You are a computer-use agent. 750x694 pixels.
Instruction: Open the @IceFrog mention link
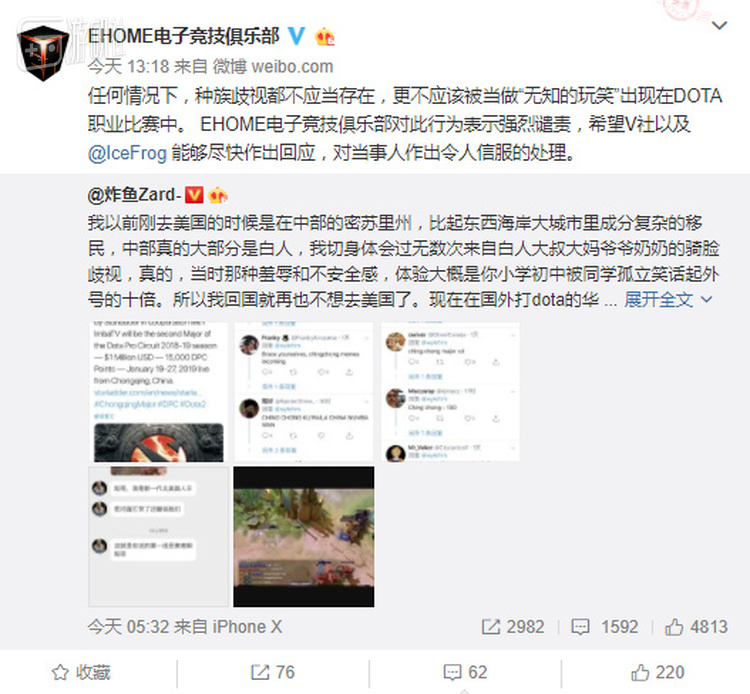click(x=127, y=153)
